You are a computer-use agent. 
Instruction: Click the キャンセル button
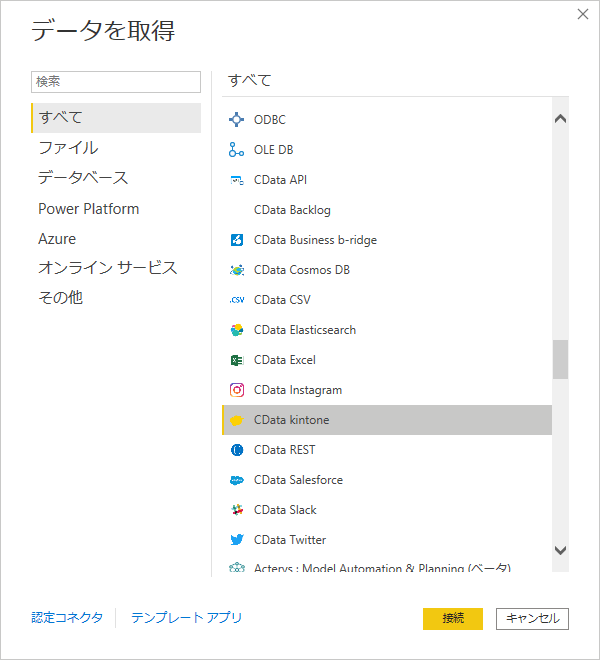532,619
